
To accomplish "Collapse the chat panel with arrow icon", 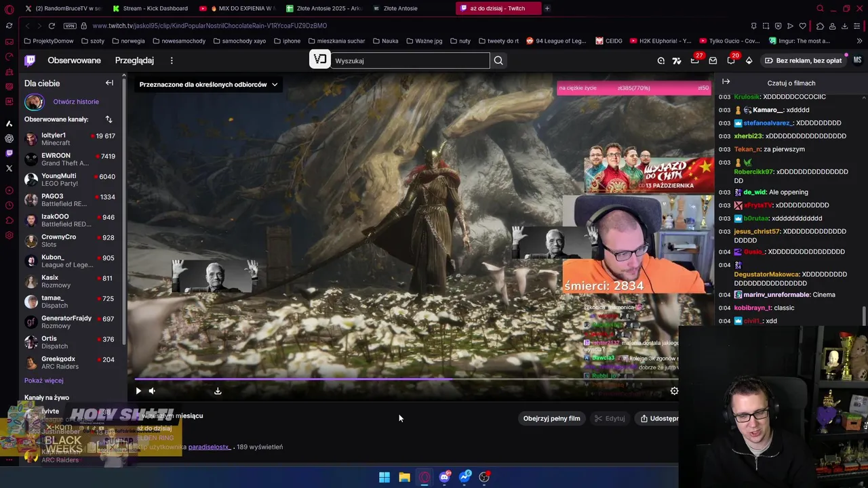I will point(726,82).
